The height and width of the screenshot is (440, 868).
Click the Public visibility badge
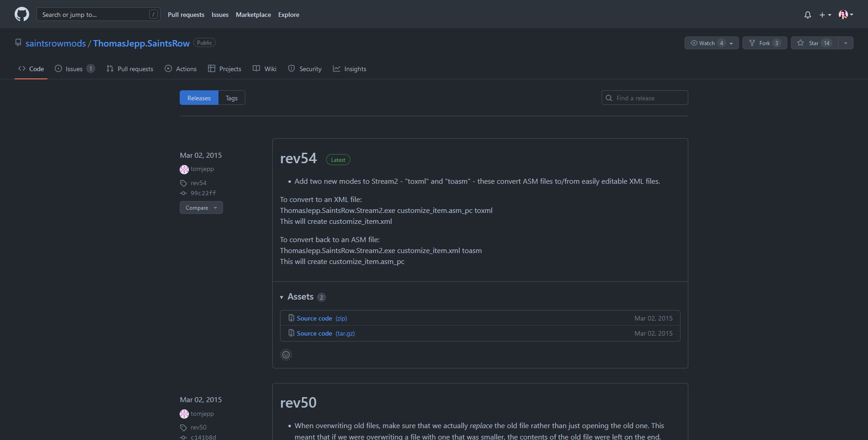point(204,42)
